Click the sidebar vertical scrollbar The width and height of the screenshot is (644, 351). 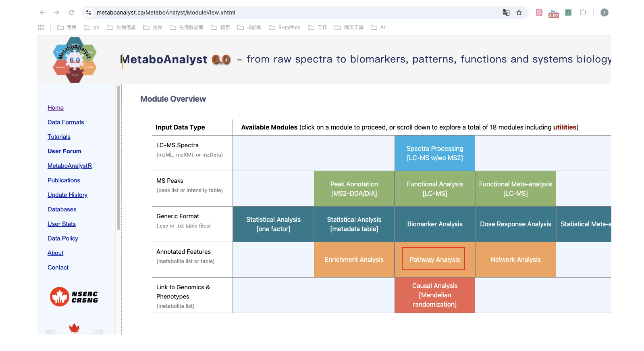pyautogui.click(x=118, y=157)
